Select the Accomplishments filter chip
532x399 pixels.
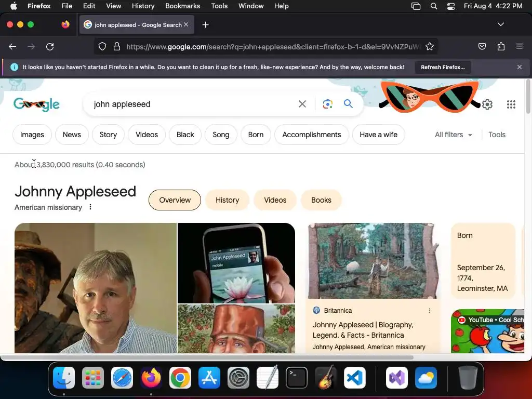point(312,135)
